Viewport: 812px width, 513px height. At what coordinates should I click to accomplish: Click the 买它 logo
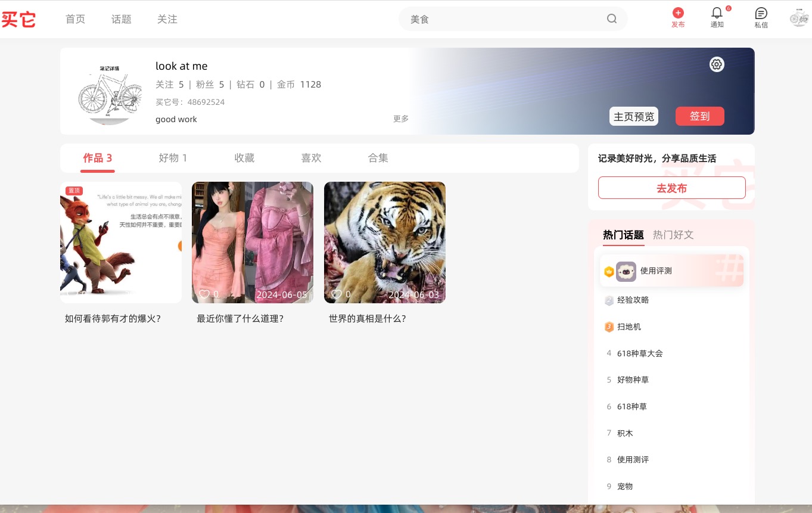tap(18, 19)
